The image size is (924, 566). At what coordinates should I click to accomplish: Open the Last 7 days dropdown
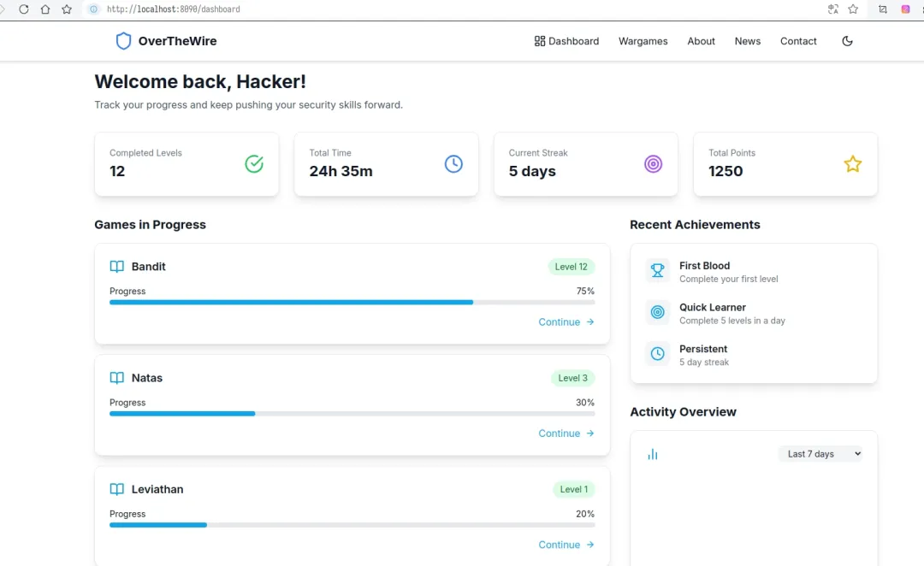point(820,454)
